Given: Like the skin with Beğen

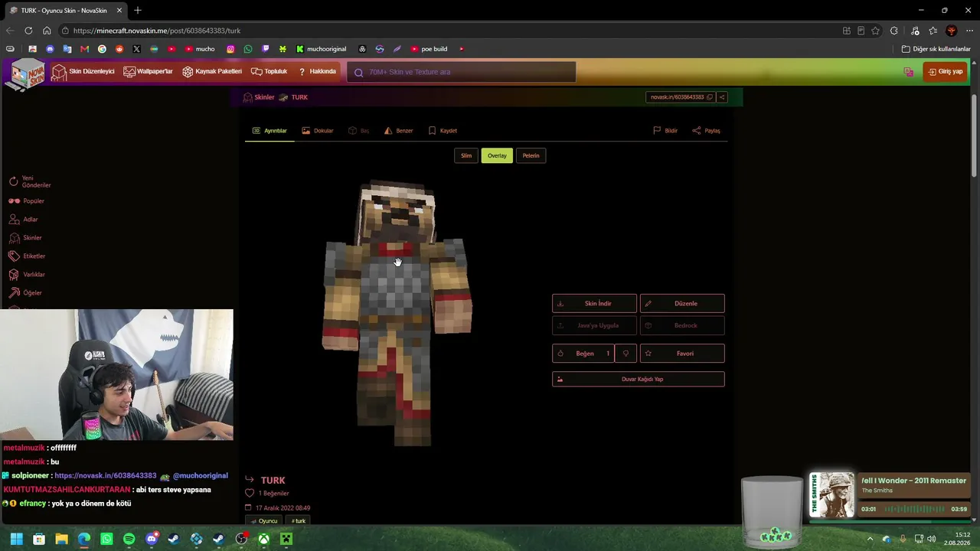Looking at the screenshot, I should point(583,354).
